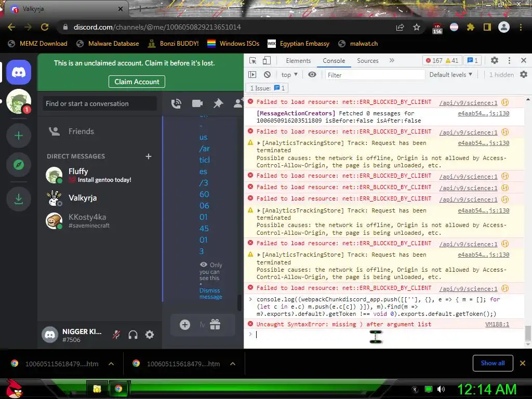Open DevTools customize three-dot menu
532x399 pixels.
(509, 60)
